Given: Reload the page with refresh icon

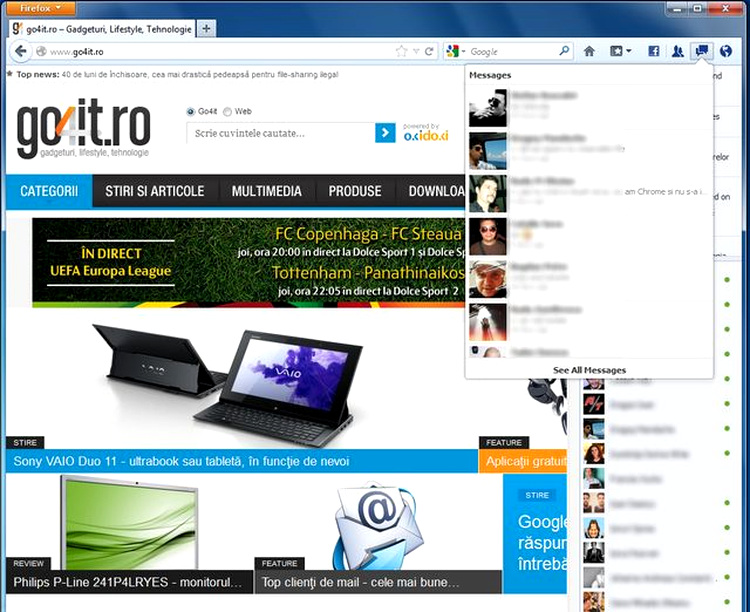Looking at the screenshot, I should click(430, 51).
